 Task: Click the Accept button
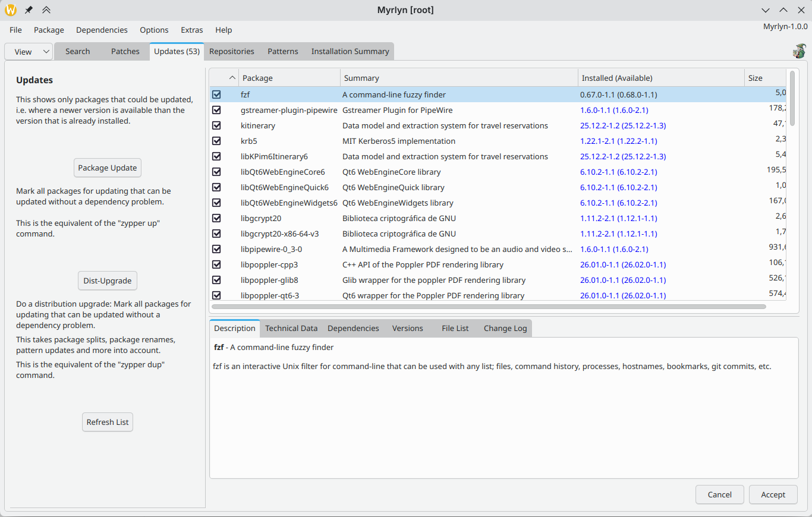tap(773, 494)
